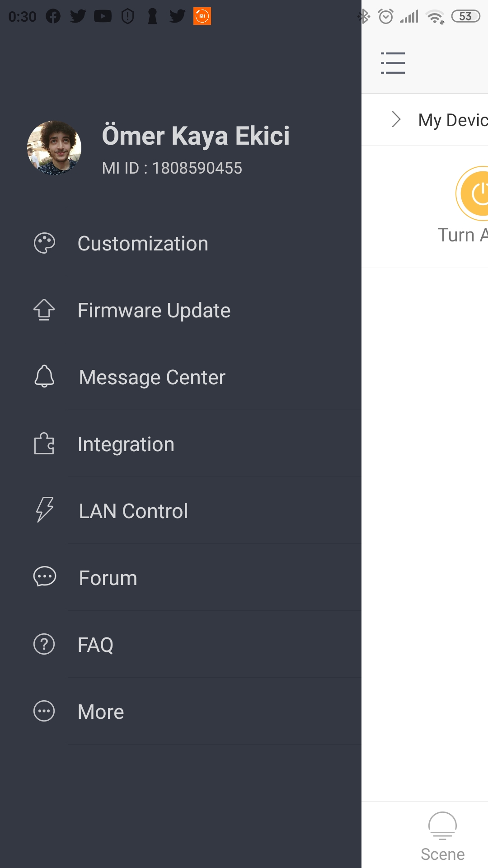Image resolution: width=488 pixels, height=868 pixels.
Task: Click the Message Center bell icon
Action: point(44,377)
